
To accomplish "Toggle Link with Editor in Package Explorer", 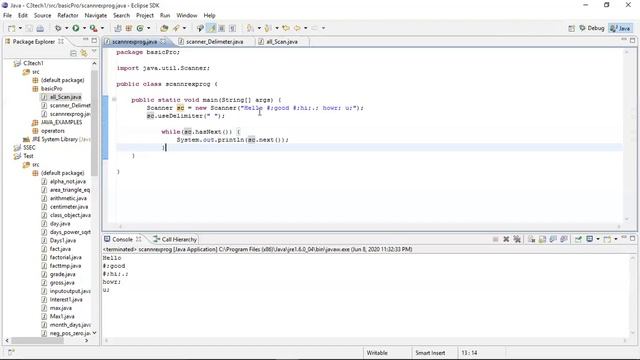I will tap(84, 53).
